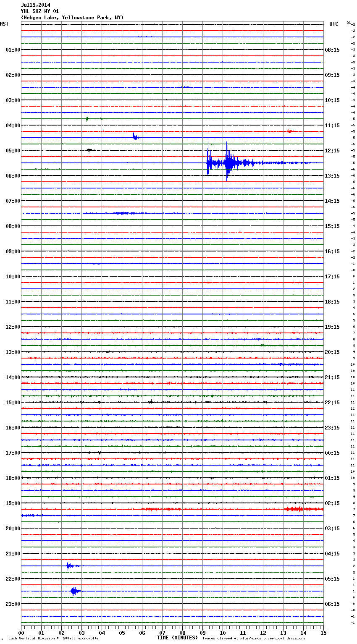The width and height of the screenshot is (357, 644).
Task: Select the 02:00 MST row label
Action: [13, 75]
